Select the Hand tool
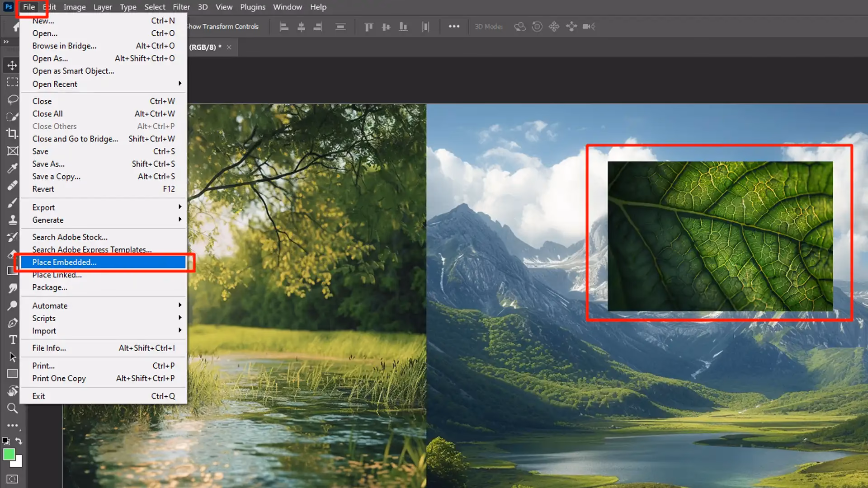This screenshot has width=868, height=488. click(12, 390)
